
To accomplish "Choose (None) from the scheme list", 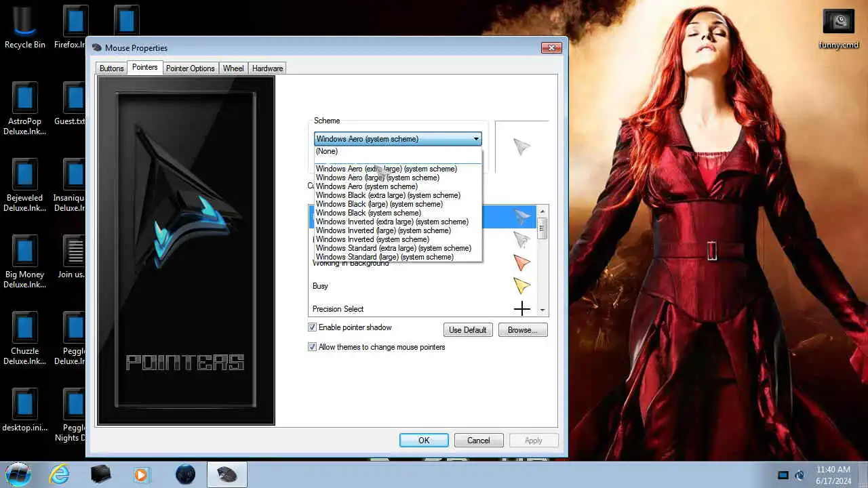I will coord(398,151).
